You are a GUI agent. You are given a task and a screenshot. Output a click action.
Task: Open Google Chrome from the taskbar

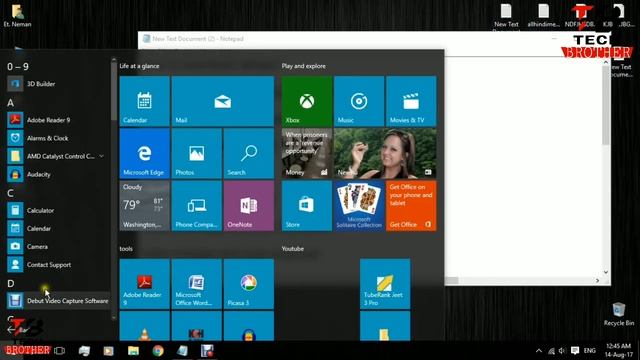pyautogui.click(x=158, y=351)
